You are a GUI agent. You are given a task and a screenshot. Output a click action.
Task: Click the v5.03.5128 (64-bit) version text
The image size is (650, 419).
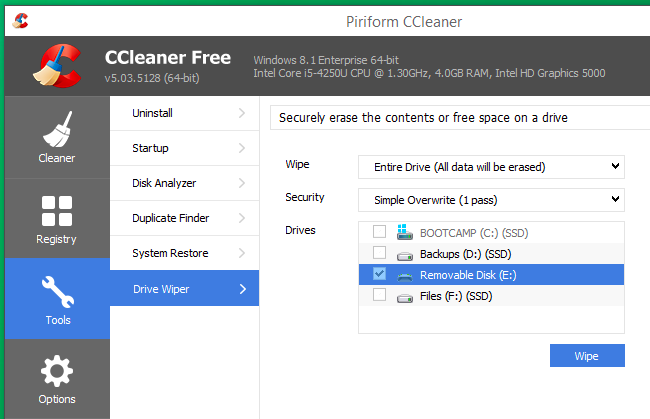click(x=152, y=78)
